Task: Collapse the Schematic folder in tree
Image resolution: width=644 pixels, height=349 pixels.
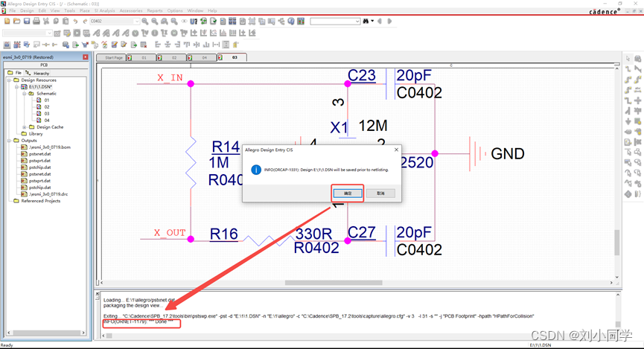Action: [25, 94]
